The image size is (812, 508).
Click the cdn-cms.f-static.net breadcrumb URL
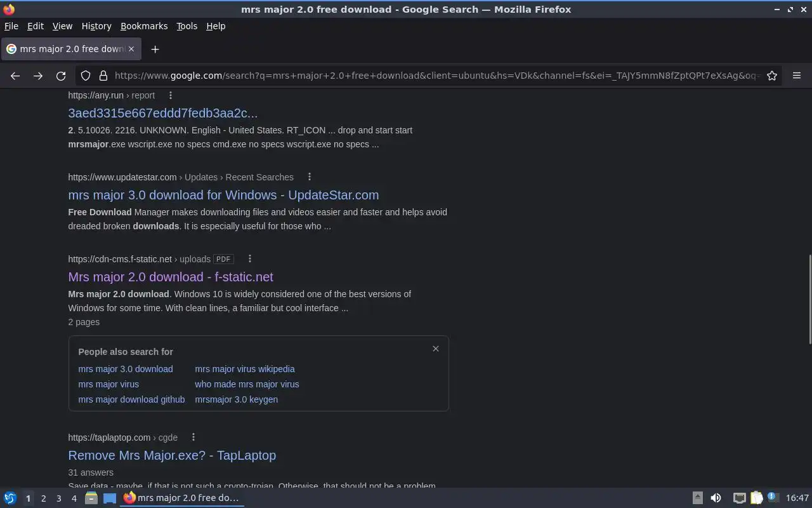pos(139,259)
